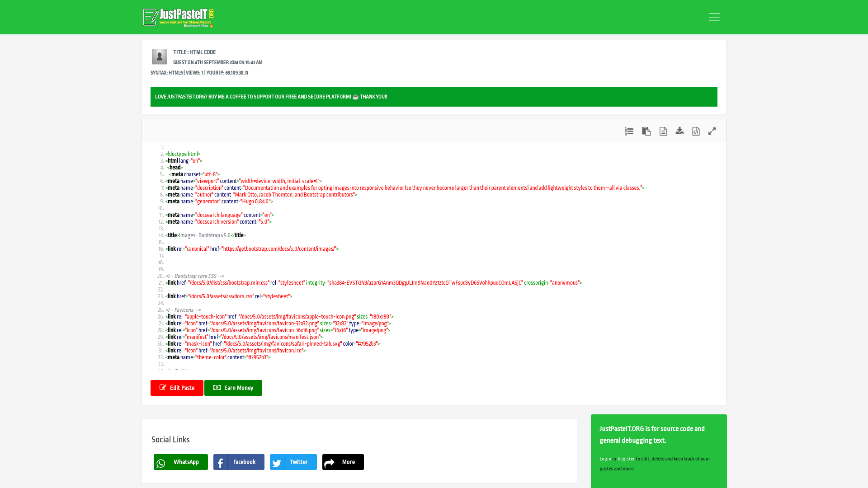The height and width of the screenshot is (488, 868).
Task: Click the download paste icon
Action: [x=679, y=131]
